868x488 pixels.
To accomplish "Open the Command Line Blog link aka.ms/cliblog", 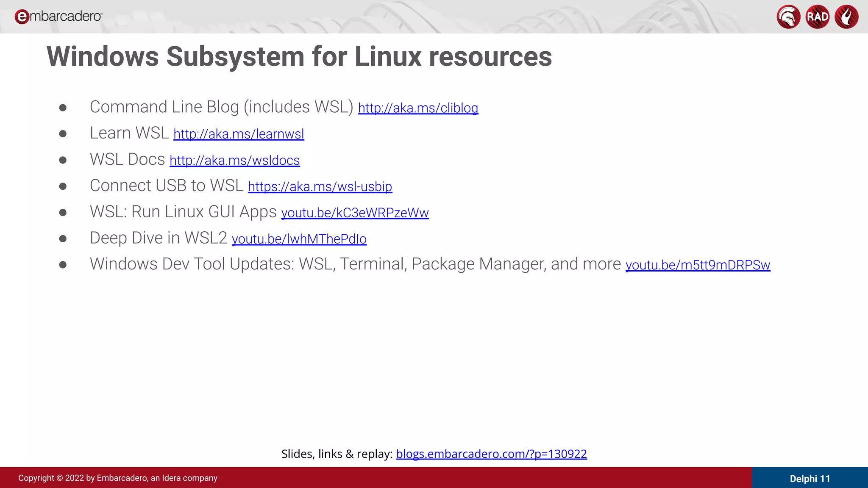I will coord(418,108).
